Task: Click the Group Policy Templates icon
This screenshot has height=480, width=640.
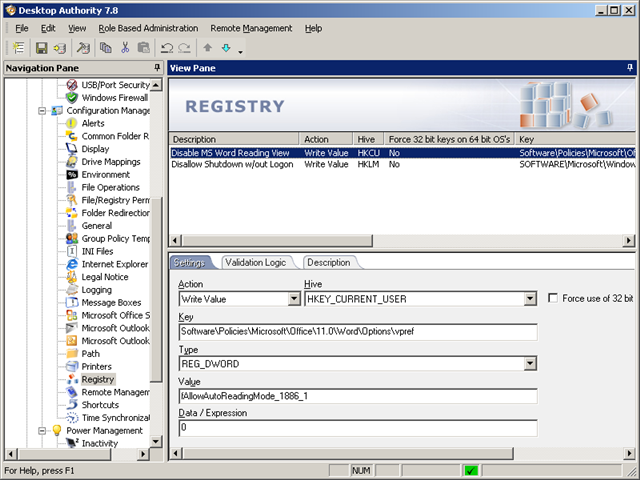Action: click(x=72, y=238)
